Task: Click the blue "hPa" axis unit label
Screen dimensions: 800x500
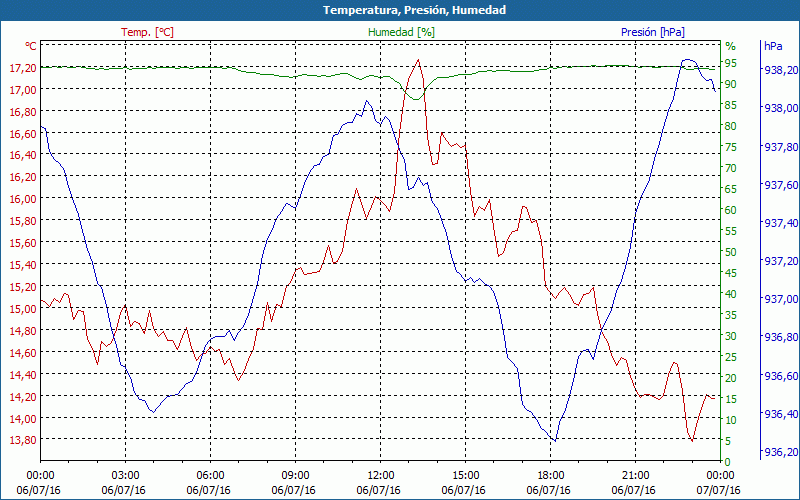Action: 773,46
